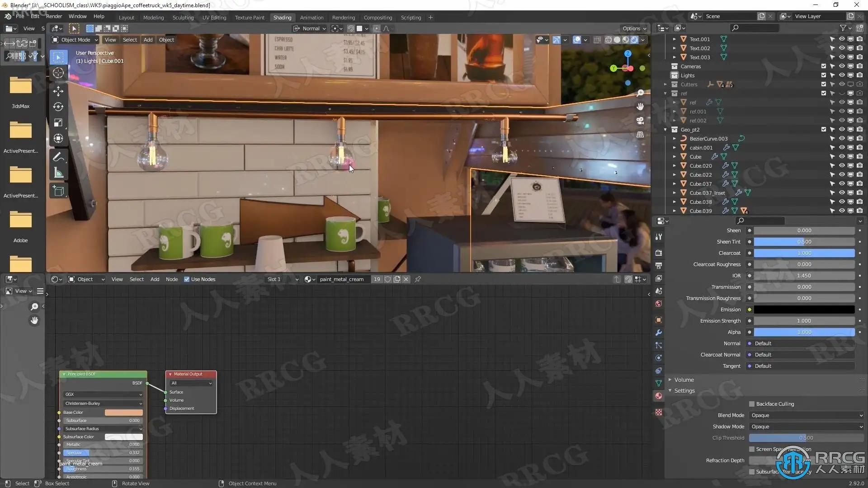Hide the cabin.001 object in viewport
This screenshot has height=488, width=868.
point(842,148)
